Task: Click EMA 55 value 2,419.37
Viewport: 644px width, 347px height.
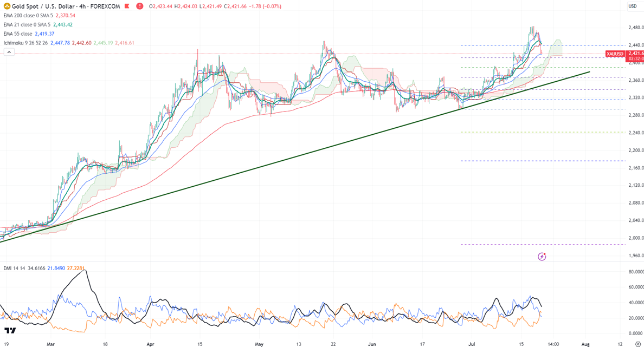Action: (44, 34)
